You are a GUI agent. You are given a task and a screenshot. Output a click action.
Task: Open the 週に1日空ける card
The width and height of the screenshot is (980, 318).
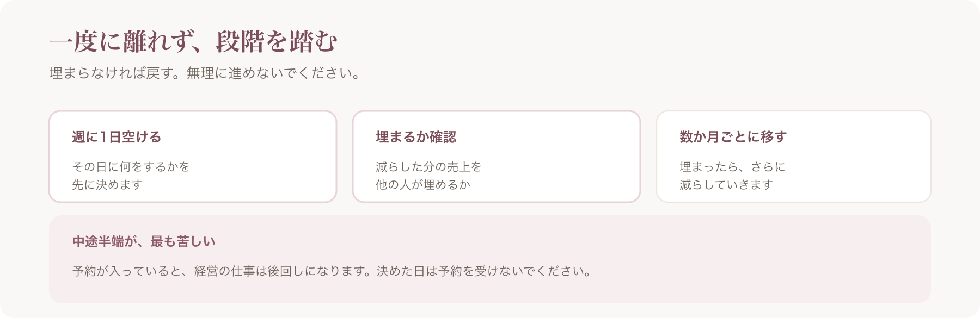coord(193,157)
